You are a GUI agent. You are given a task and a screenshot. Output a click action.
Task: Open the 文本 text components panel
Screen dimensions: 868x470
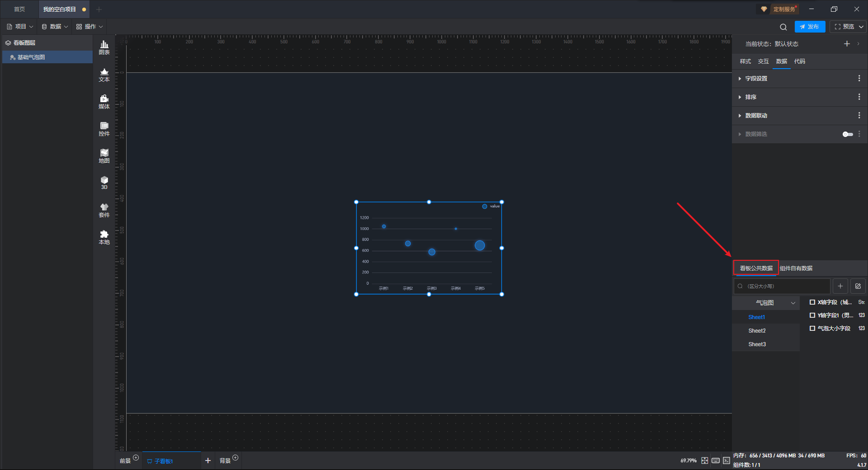click(x=104, y=75)
